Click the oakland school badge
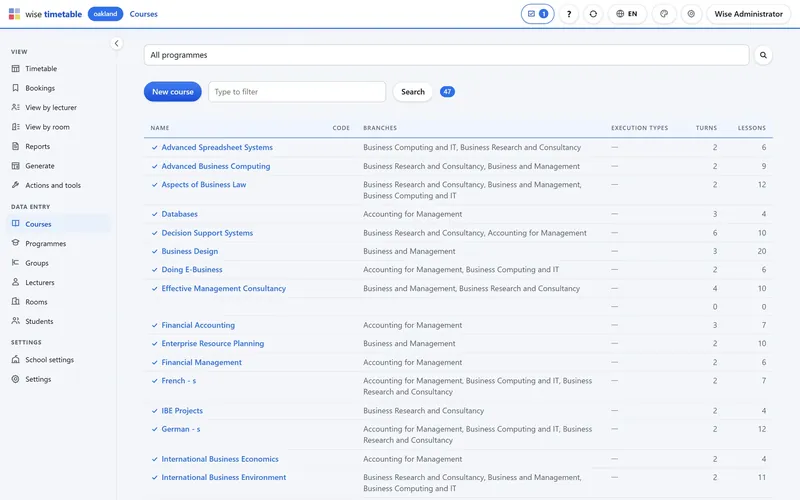Image resolution: width=800 pixels, height=500 pixels. 105,14
